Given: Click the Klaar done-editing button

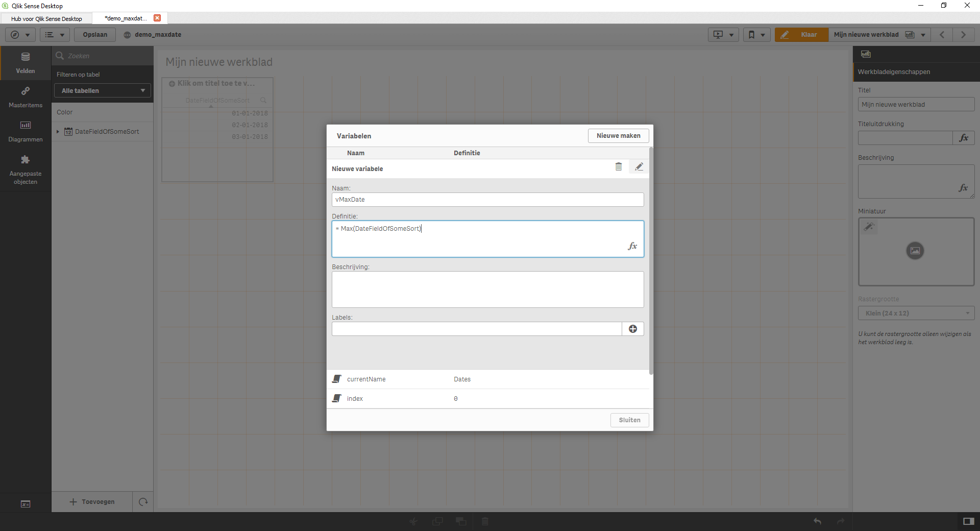Looking at the screenshot, I should point(801,35).
